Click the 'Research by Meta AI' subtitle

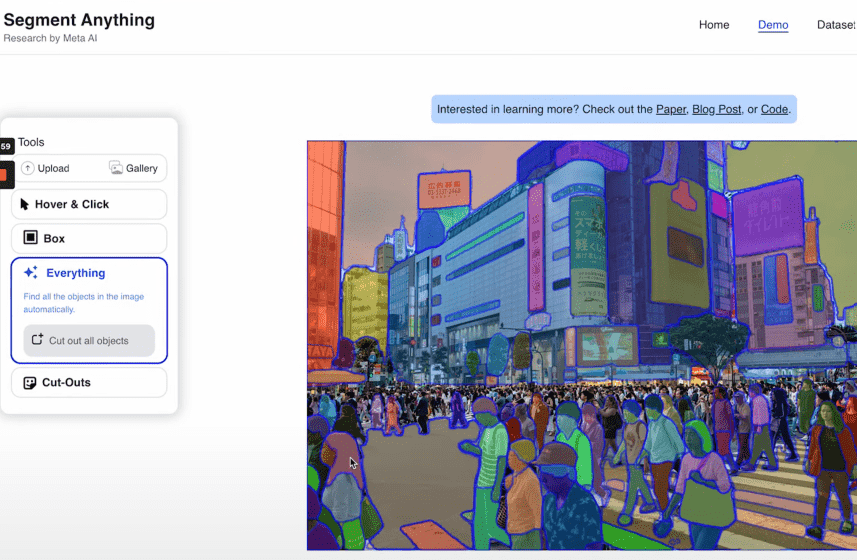[50, 38]
